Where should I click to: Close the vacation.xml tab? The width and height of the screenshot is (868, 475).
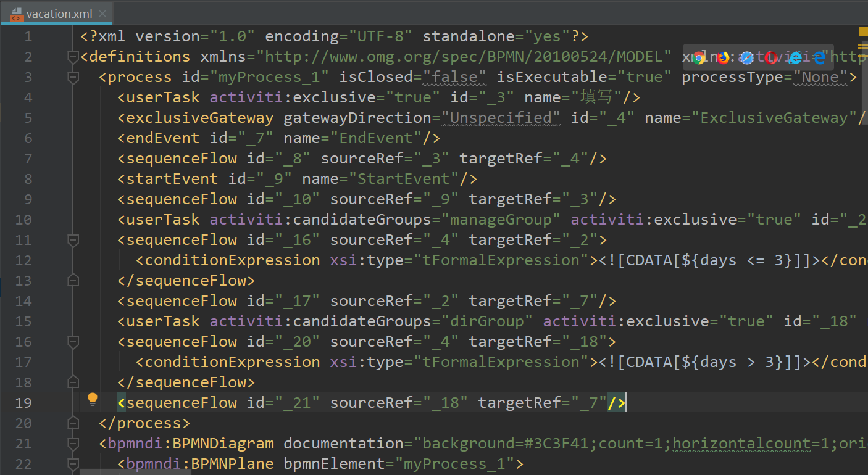(103, 14)
